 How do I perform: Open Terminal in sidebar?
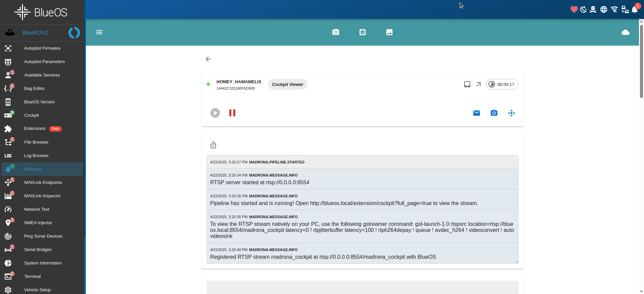[42, 277]
